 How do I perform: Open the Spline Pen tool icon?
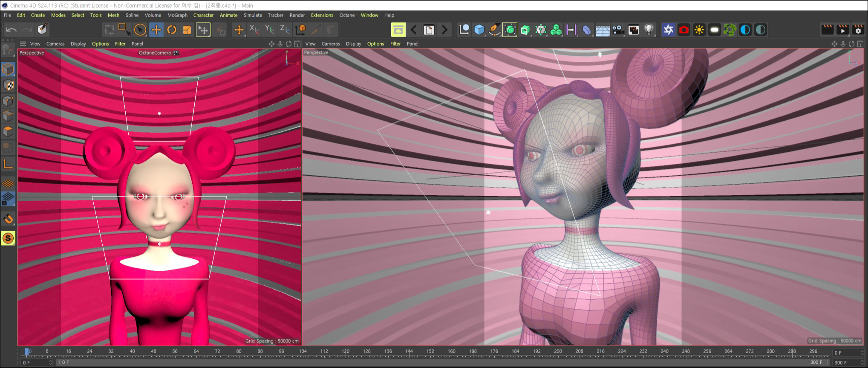coord(494,29)
